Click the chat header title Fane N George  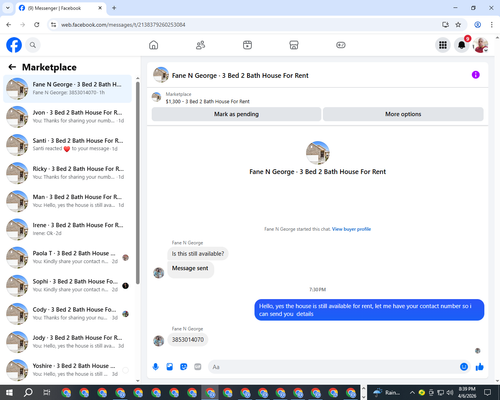[x=240, y=75]
